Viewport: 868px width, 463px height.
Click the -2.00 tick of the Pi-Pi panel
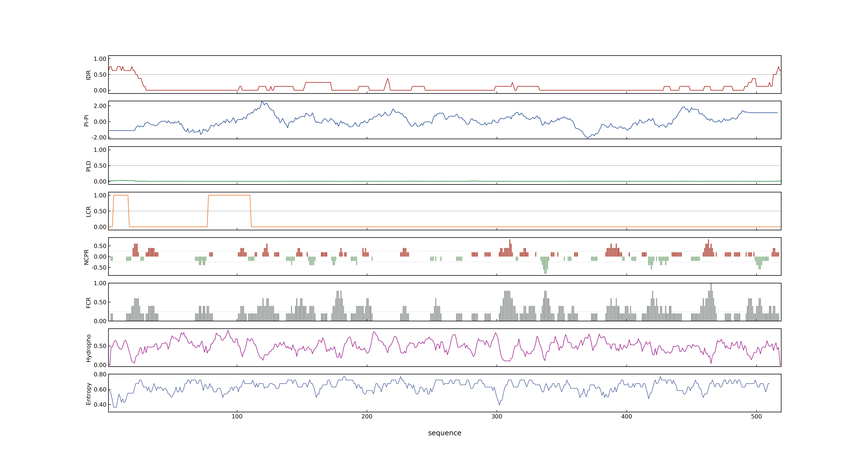click(99, 138)
